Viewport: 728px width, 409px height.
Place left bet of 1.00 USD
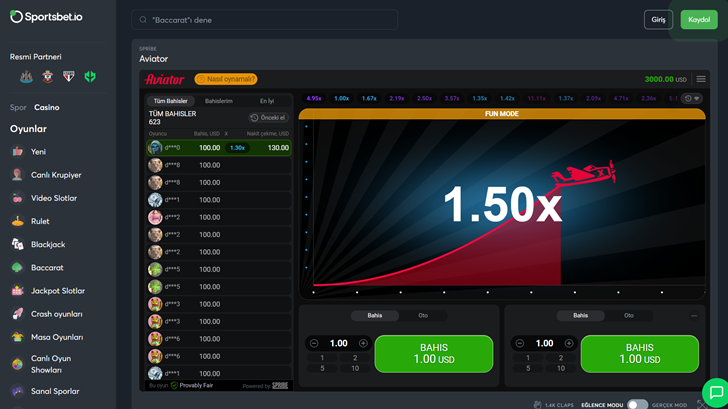point(434,354)
